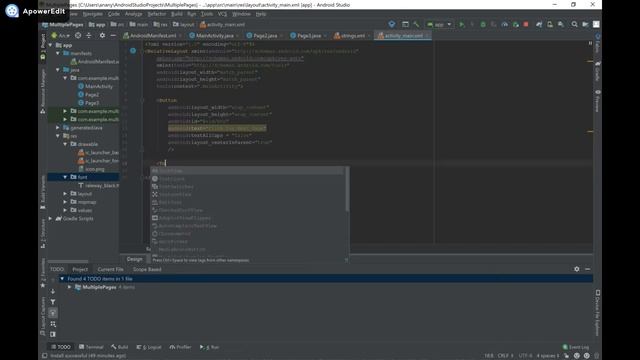This screenshot has height=360, width=640.
Task: Open the Profiler tool window
Action: coord(180,347)
